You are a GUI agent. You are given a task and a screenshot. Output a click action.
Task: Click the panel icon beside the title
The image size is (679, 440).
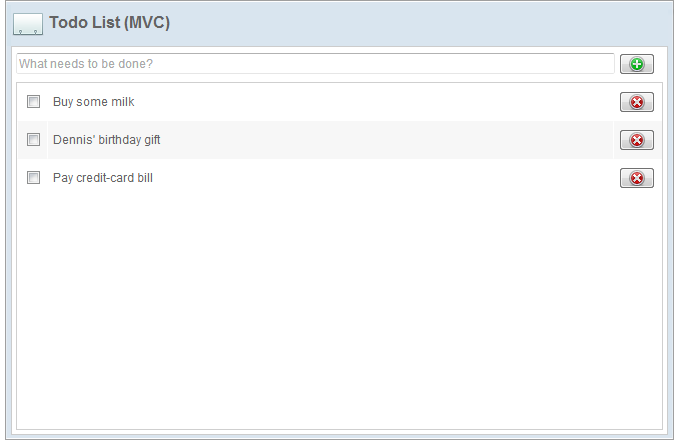[27, 24]
